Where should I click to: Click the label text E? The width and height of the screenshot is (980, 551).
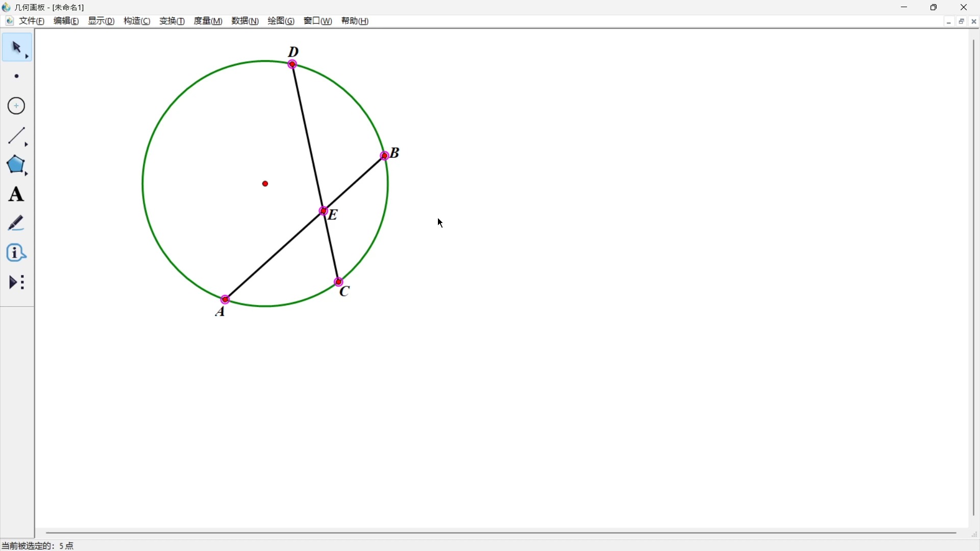334,215
